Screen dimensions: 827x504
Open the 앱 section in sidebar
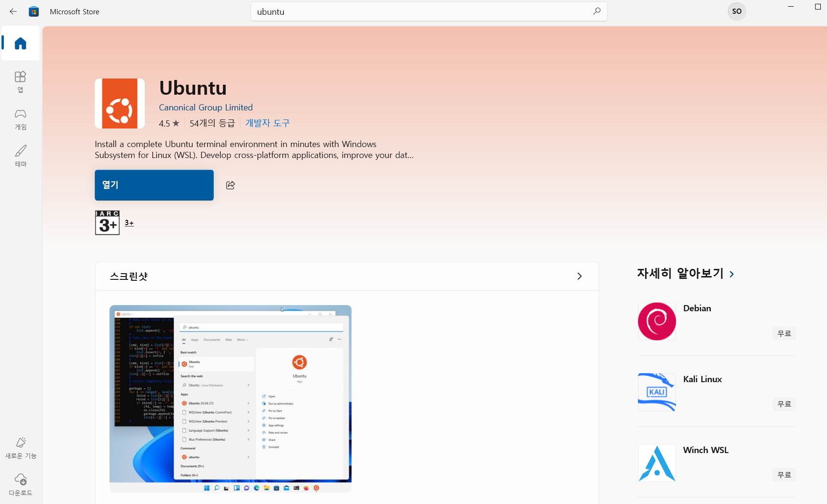click(20, 82)
